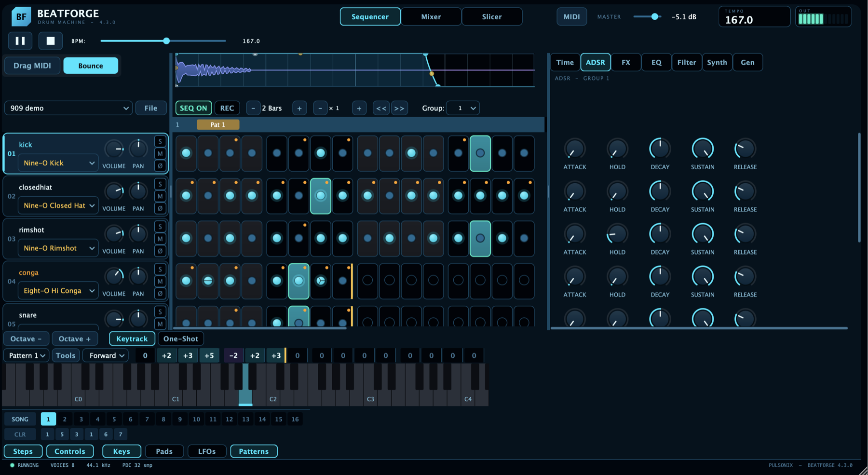Decrease bar count with minus before 2 Bars

tap(253, 108)
